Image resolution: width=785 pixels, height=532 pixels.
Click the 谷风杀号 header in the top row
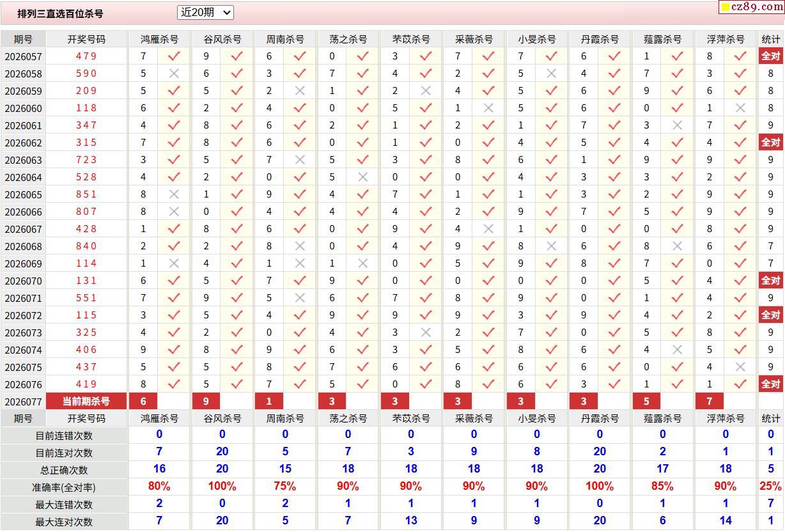coord(222,39)
